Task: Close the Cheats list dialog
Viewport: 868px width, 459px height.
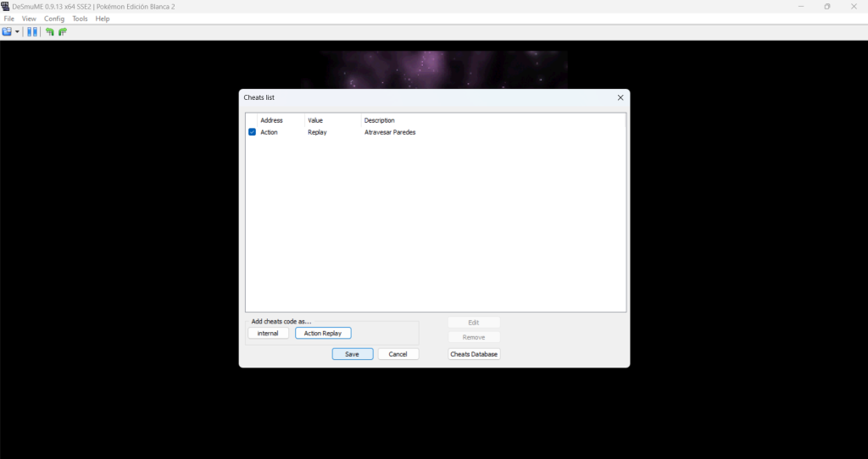Action: click(620, 97)
